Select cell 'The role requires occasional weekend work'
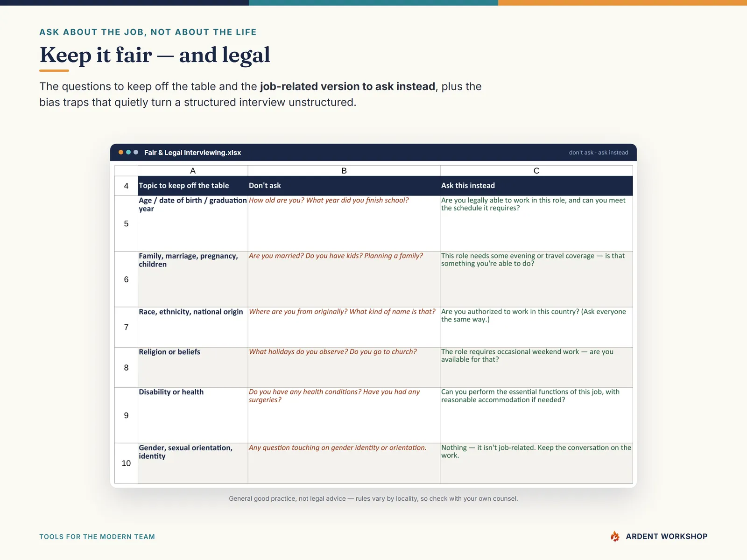The height and width of the screenshot is (560, 747). point(536,367)
